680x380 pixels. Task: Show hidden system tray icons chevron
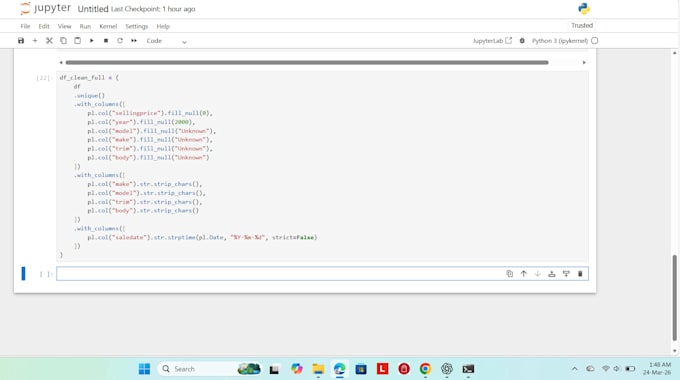(x=575, y=369)
